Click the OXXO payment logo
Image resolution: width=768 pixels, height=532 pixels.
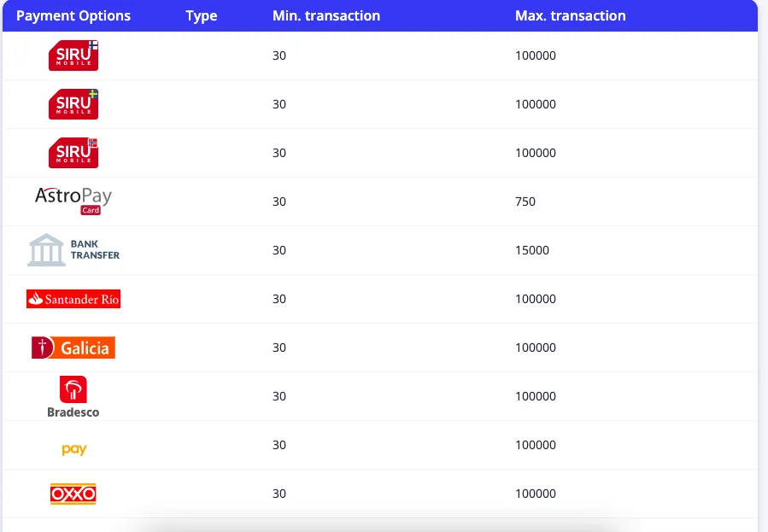(x=73, y=494)
